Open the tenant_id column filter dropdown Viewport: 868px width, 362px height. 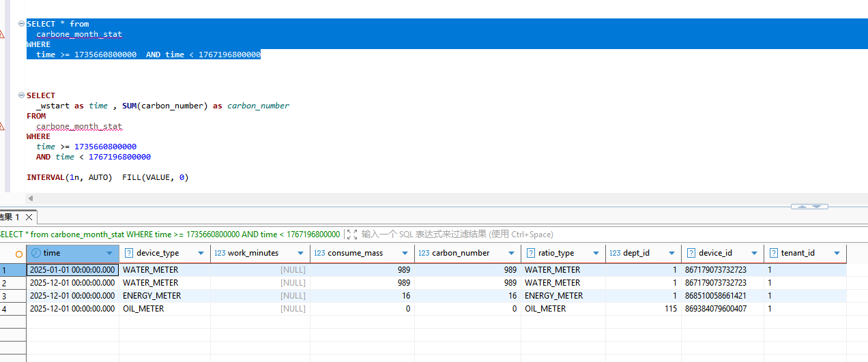837,254
